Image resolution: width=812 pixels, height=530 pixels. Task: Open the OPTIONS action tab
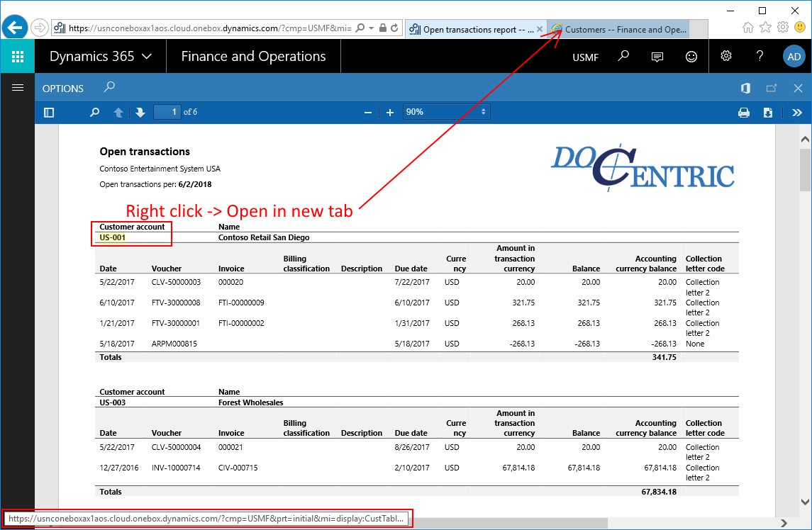[62, 89]
